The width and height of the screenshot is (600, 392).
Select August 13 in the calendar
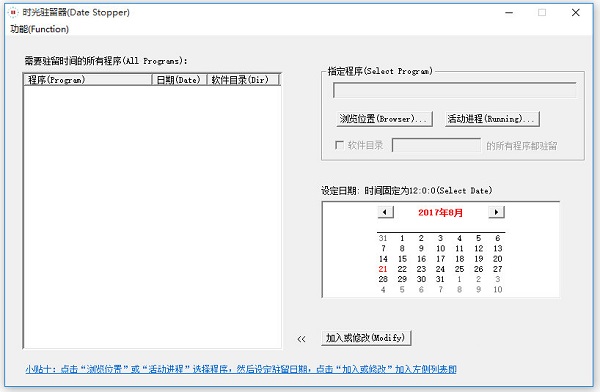pos(497,248)
